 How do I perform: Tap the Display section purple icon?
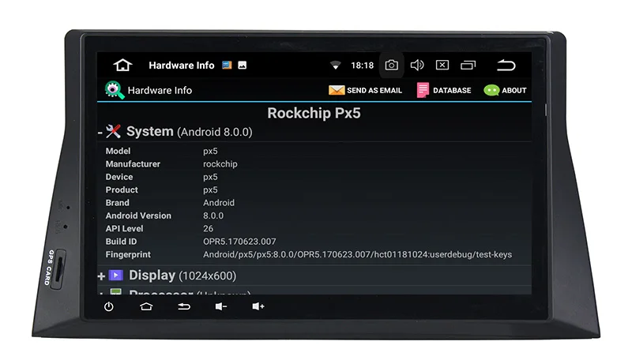coord(115,276)
